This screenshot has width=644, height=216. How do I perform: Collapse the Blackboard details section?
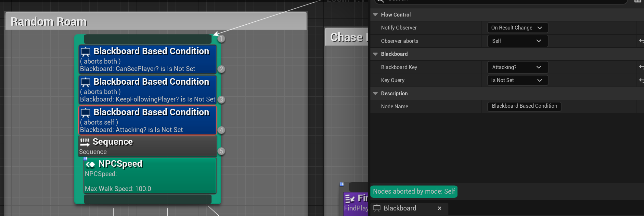(375, 54)
